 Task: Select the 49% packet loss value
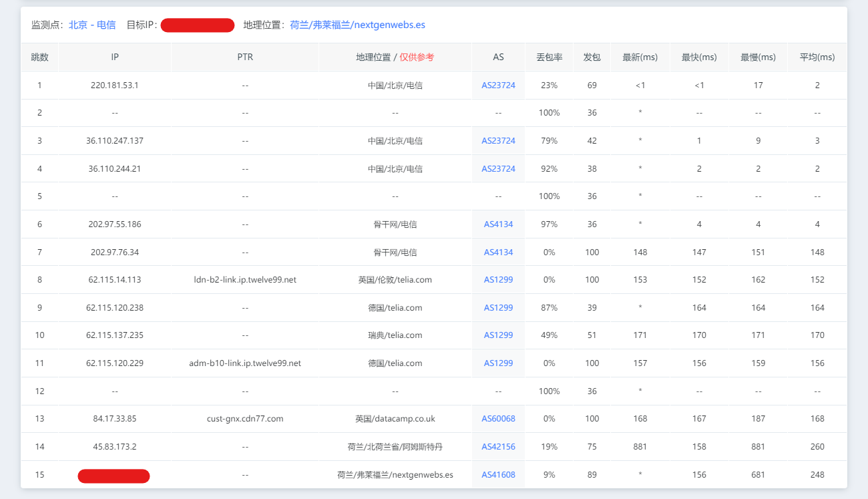pos(549,335)
